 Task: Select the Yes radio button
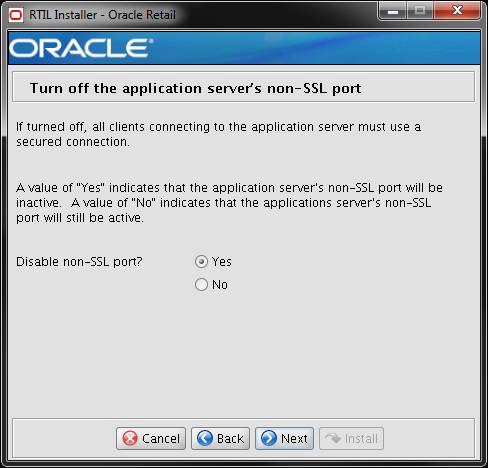[x=201, y=262]
